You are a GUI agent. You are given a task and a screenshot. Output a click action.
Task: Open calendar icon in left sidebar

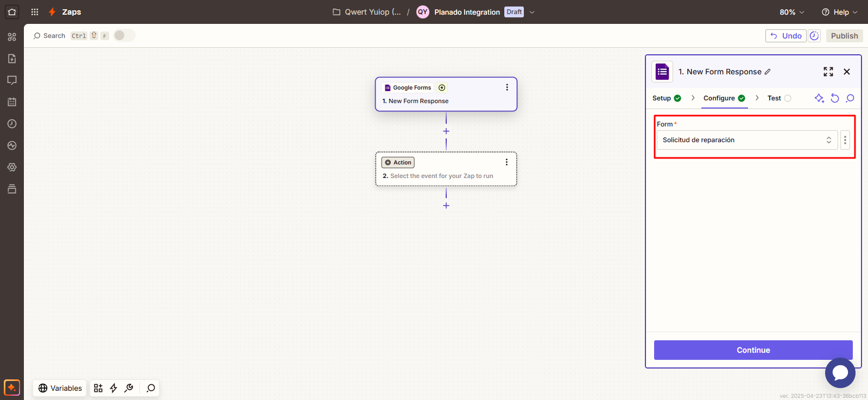click(x=12, y=102)
